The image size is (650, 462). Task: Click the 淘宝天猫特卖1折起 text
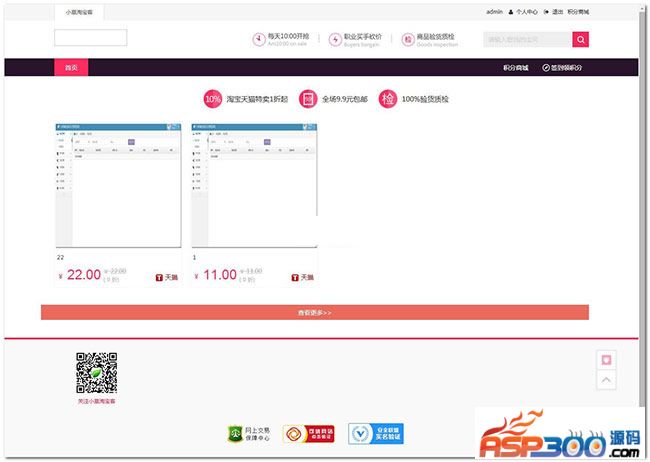pos(257,99)
